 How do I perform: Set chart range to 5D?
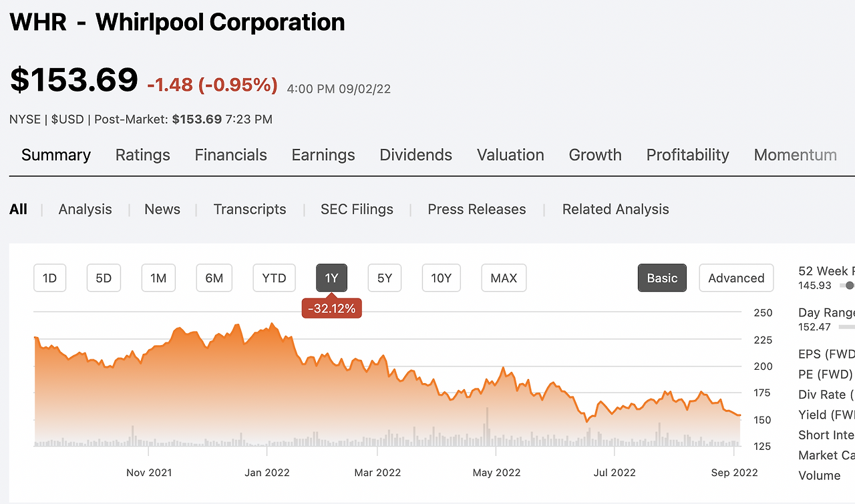(104, 278)
